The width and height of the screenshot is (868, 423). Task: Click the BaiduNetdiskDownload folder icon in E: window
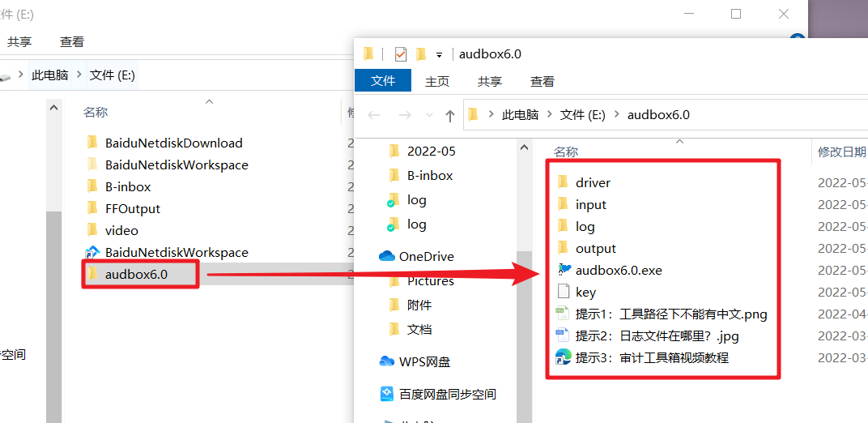coord(92,143)
